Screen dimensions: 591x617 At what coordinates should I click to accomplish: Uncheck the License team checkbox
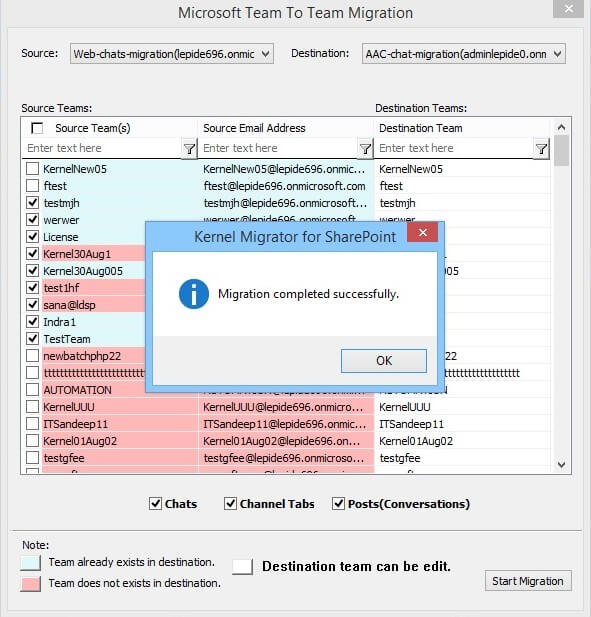(32, 236)
